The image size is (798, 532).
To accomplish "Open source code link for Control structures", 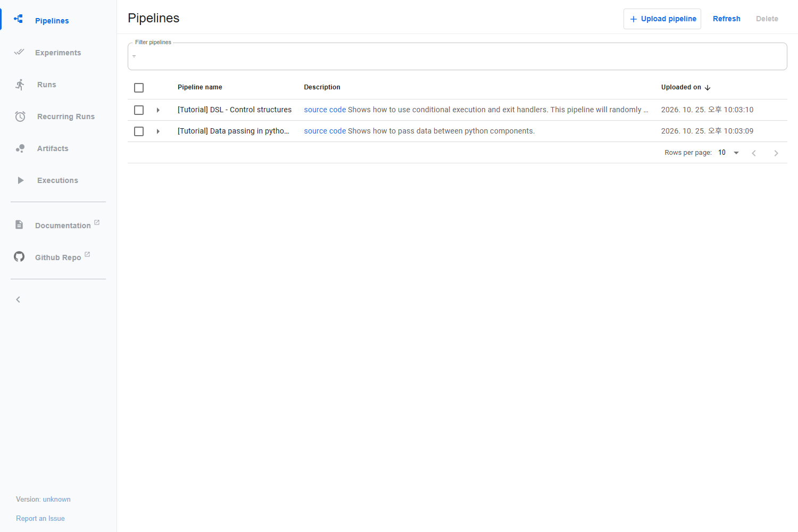I will pos(325,110).
